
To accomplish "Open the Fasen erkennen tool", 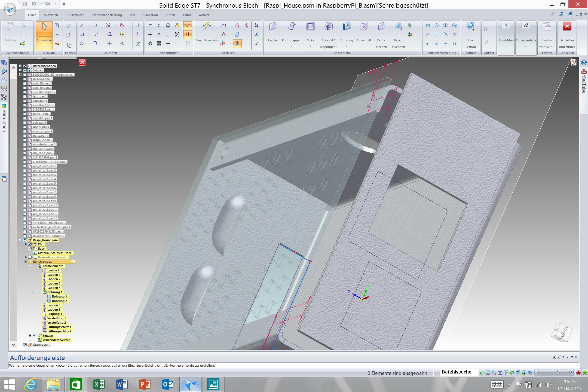I will [x=398, y=35].
